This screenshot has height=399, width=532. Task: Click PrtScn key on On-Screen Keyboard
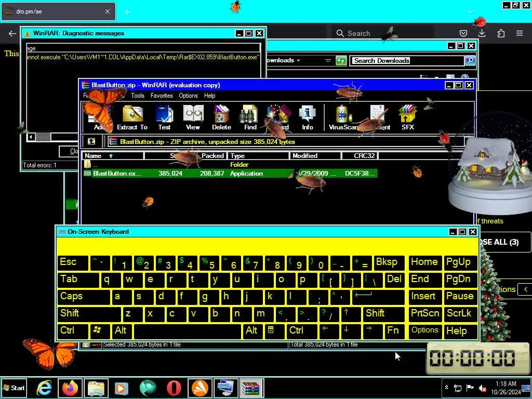click(x=425, y=313)
